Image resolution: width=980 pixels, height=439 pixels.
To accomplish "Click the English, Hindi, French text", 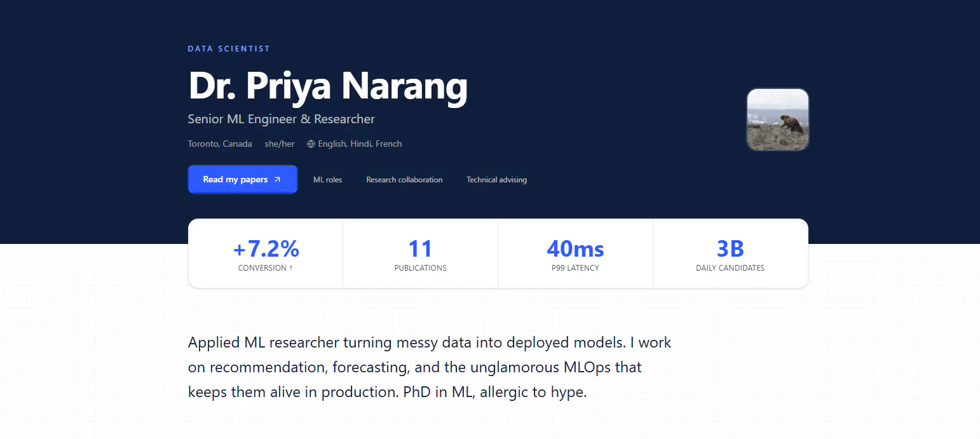I will pos(360,144).
